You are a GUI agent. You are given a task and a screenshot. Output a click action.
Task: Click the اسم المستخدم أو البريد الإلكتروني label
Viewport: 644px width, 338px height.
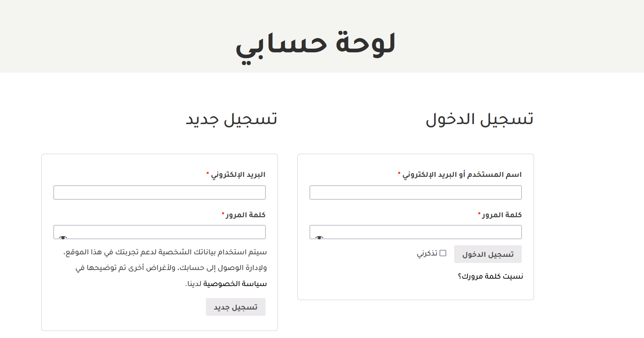point(462,175)
